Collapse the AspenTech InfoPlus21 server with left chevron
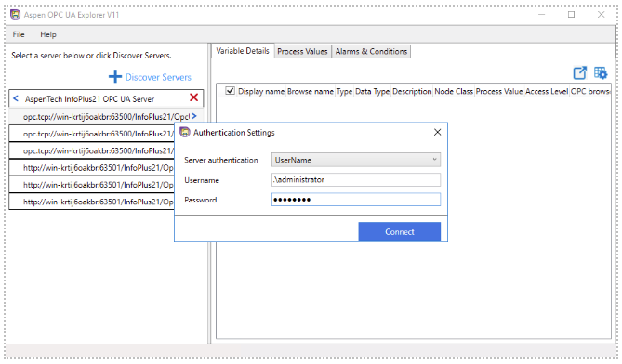This screenshot has width=622, height=364. (16, 98)
